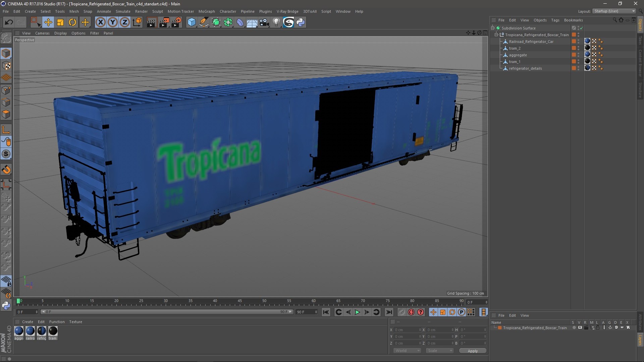Open the Layers side tab
The width and height of the screenshot is (644, 362).
coord(640,340)
